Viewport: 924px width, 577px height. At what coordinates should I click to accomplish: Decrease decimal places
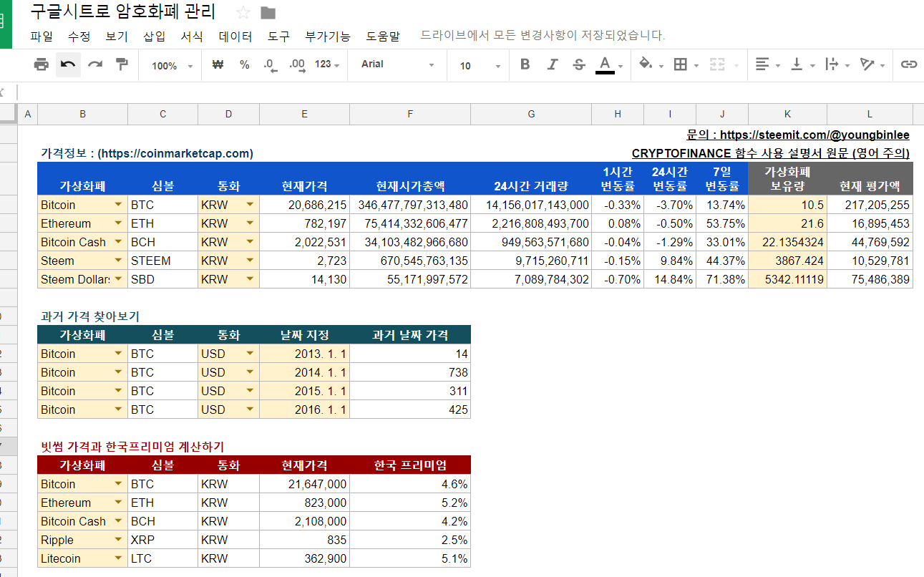pyautogui.click(x=270, y=65)
